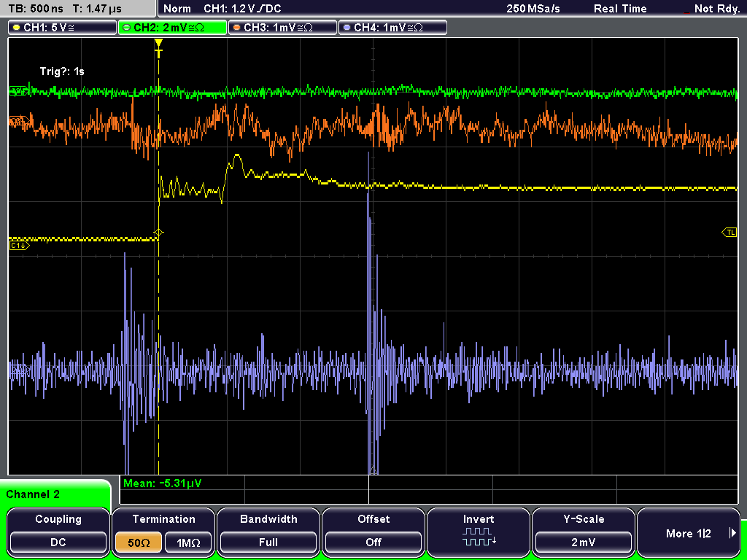Image resolution: width=747 pixels, height=560 pixels.
Task: Click the TB: 500 ns timebase readout
Action: pyautogui.click(x=36, y=9)
